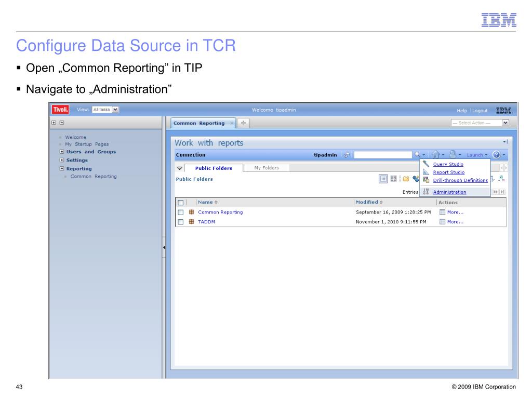Screen dimensions: 532x399
Task: Choose Administration from Launch menu
Action: click(449, 192)
